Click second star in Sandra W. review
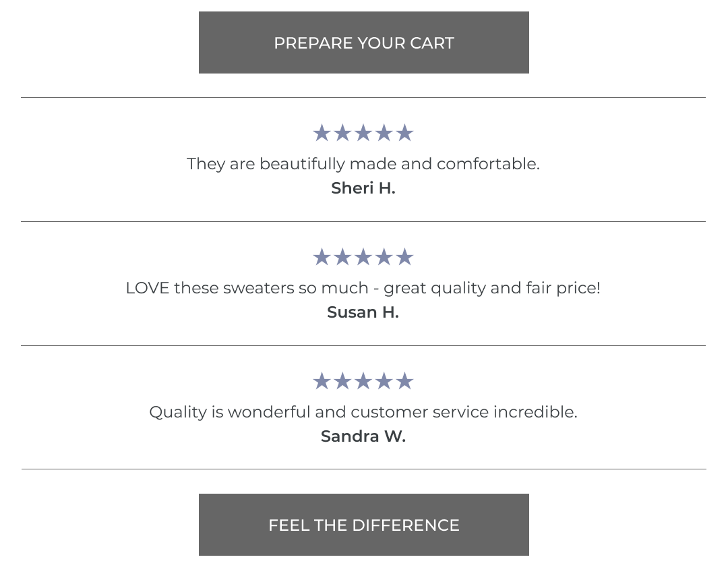 point(342,381)
